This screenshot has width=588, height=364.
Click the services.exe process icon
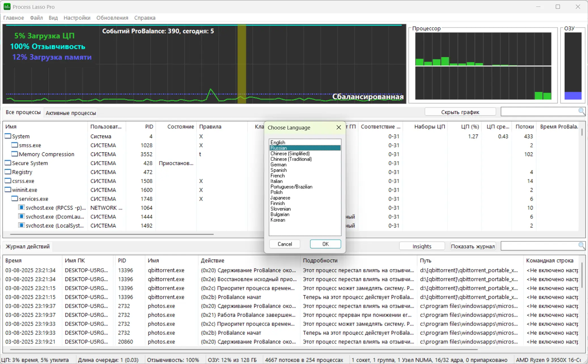[14, 199]
